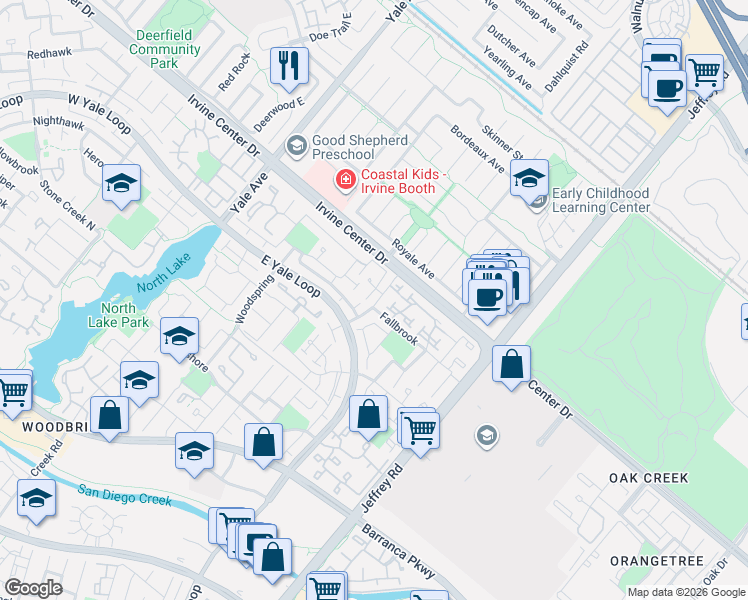Click the school marker south of Woodbridge bag
The width and height of the screenshot is (748, 600).
(x=194, y=452)
